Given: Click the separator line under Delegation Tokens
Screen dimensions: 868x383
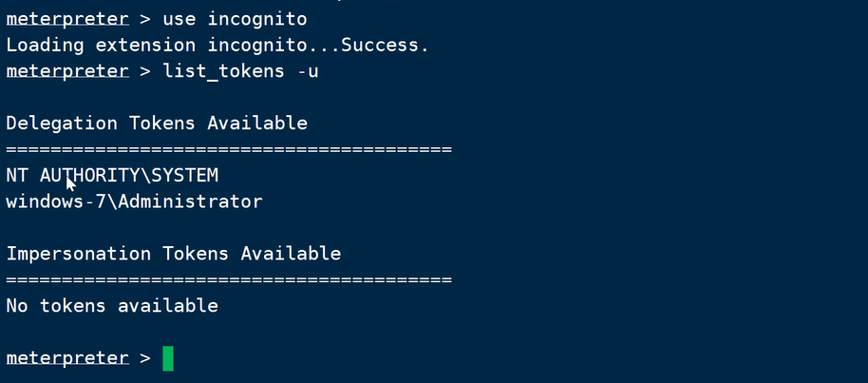Looking at the screenshot, I should [228, 150].
